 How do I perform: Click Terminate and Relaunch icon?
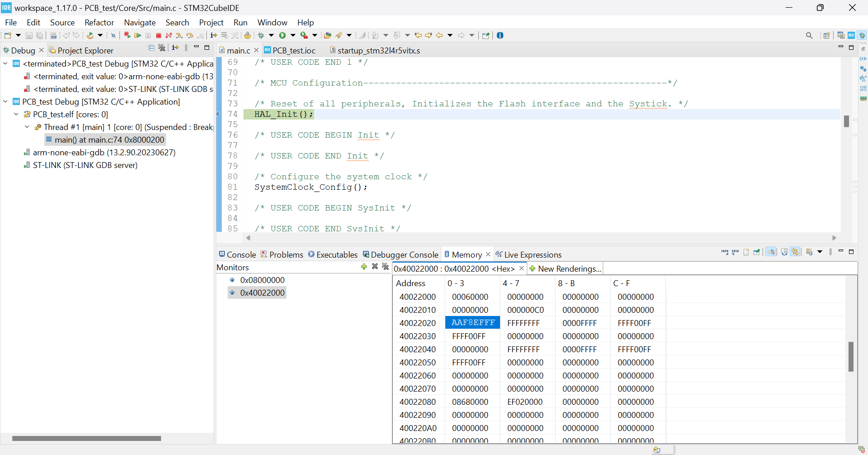pyautogui.click(x=127, y=35)
